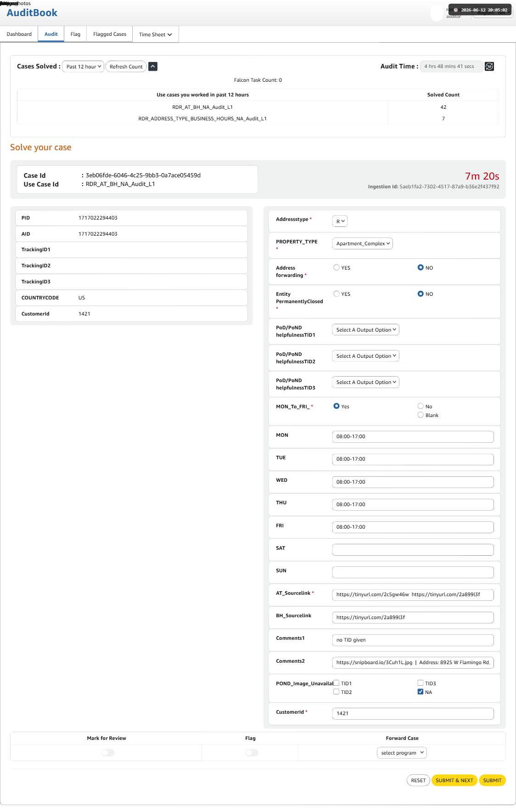Click the THU hours field

click(x=413, y=504)
